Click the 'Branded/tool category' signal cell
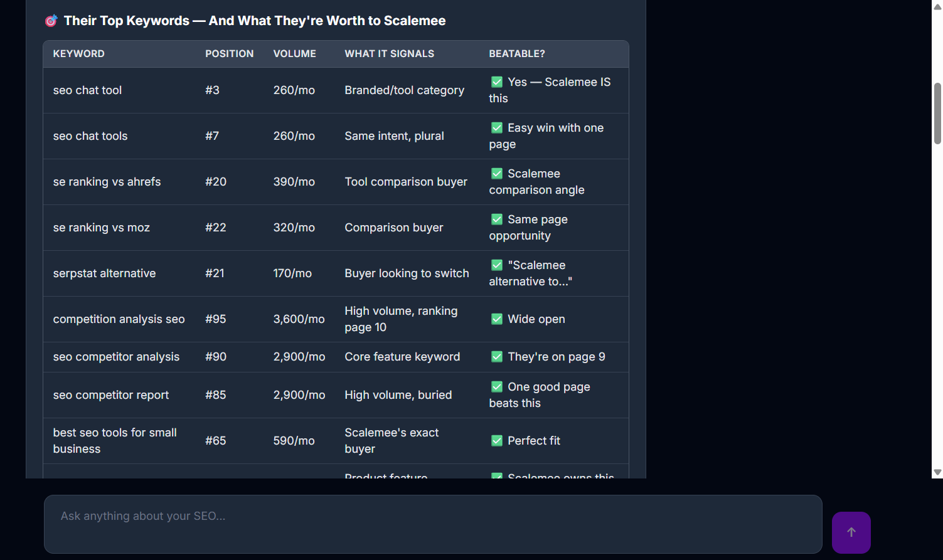This screenshot has width=943, height=560. point(405,90)
